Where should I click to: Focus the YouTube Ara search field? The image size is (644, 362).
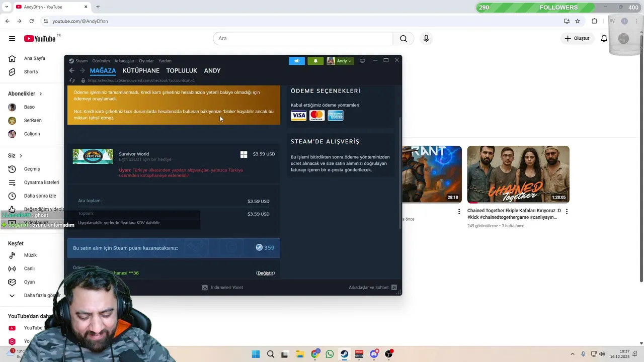tap(303, 39)
